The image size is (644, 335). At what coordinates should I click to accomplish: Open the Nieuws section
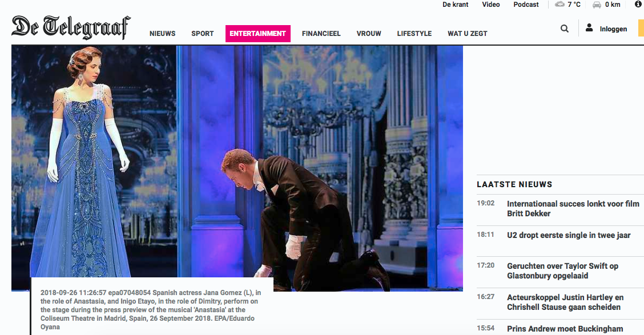[x=162, y=34]
